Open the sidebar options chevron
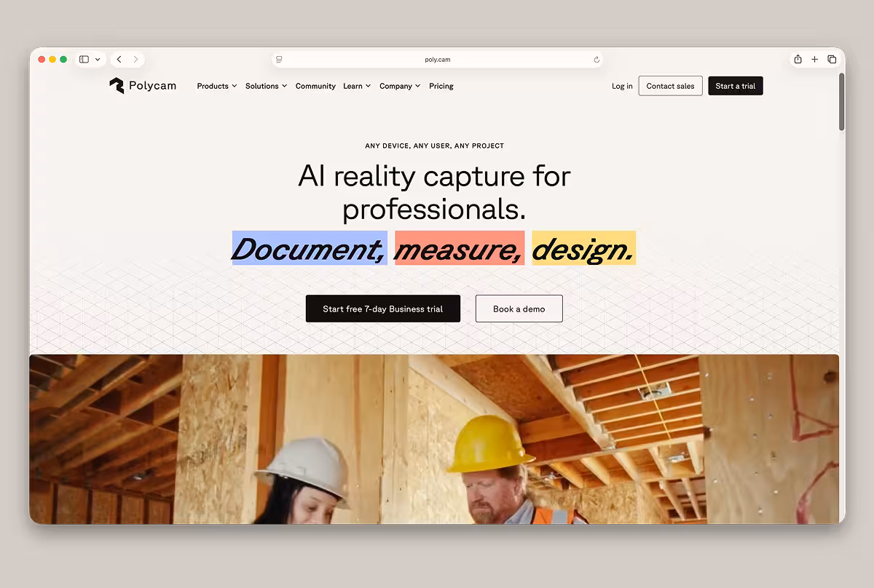The image size is (874, 588). click(98, 60)
